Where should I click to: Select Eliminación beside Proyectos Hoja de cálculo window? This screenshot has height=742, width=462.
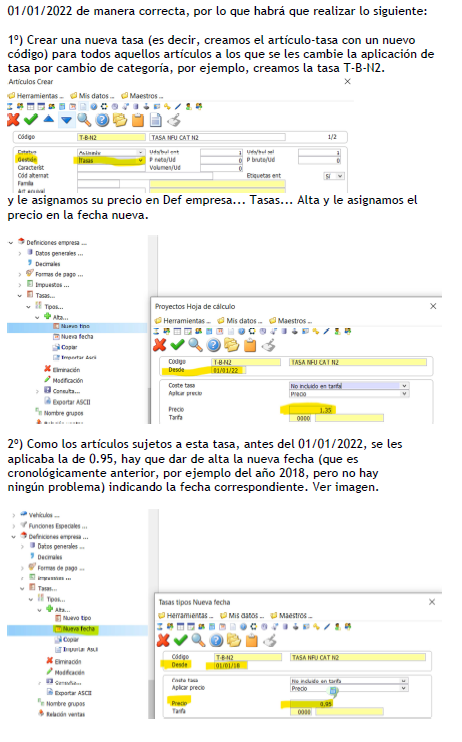(62, 370)
